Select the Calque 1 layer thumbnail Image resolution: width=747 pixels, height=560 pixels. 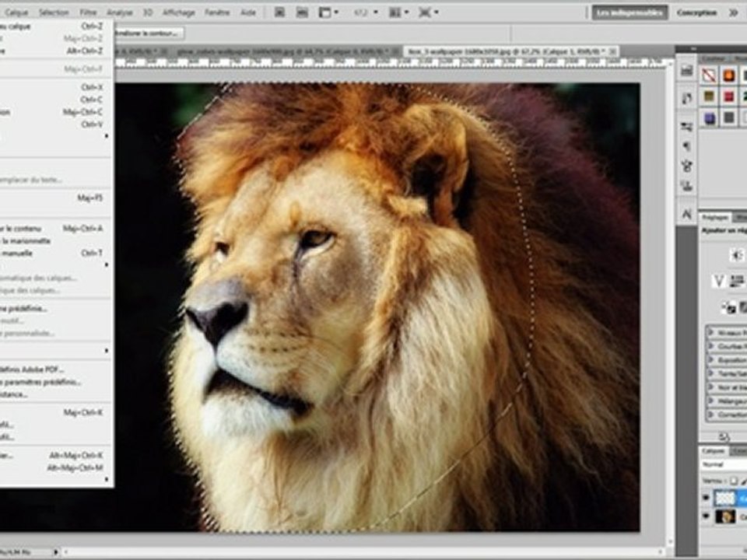click(x=725, y=498)
